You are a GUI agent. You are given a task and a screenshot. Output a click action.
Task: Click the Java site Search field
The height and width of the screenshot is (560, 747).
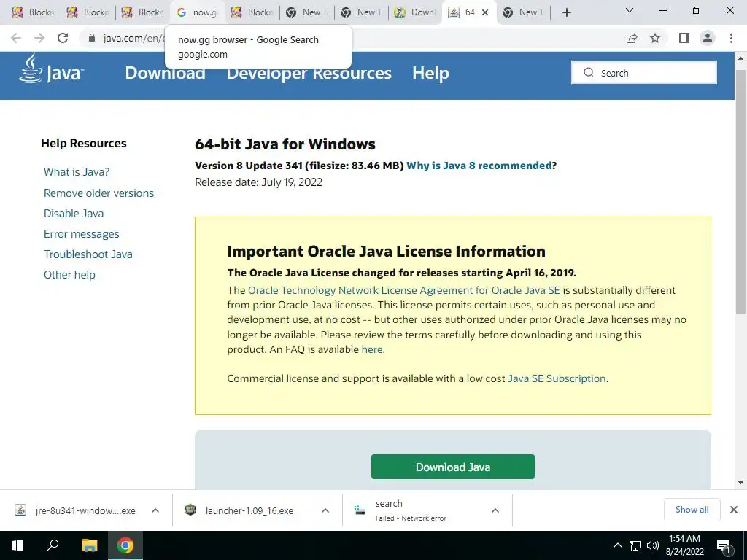[644, 72]
